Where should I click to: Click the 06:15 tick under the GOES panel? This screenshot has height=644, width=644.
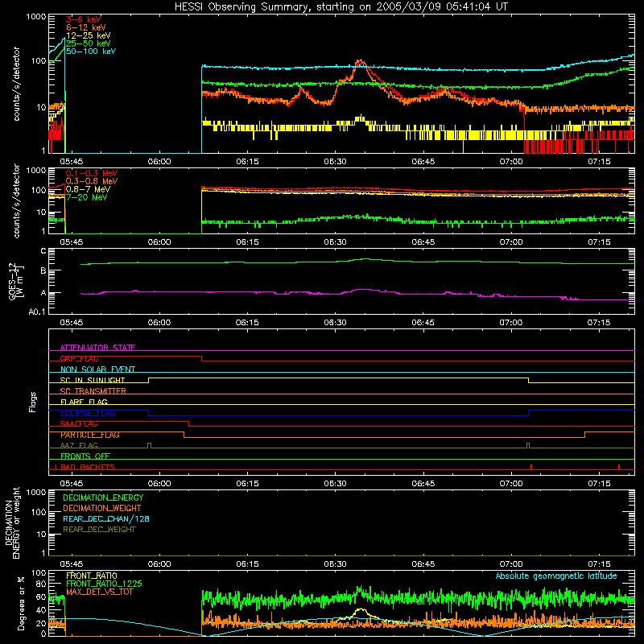[247, 323]
